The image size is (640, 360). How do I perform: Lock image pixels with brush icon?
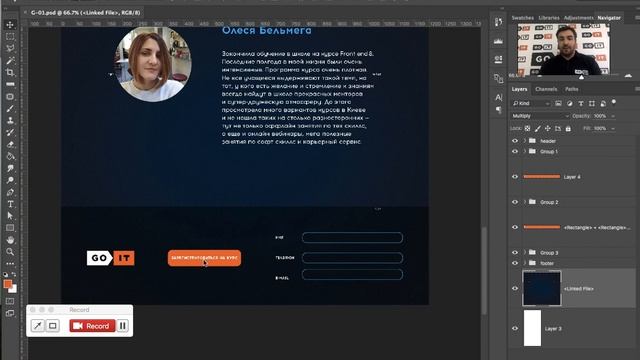[x=538, y=129]
